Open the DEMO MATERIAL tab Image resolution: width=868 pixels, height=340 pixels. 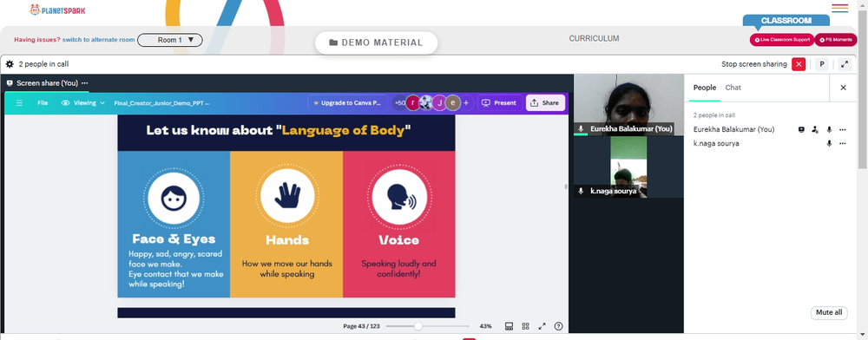point(377,42)
